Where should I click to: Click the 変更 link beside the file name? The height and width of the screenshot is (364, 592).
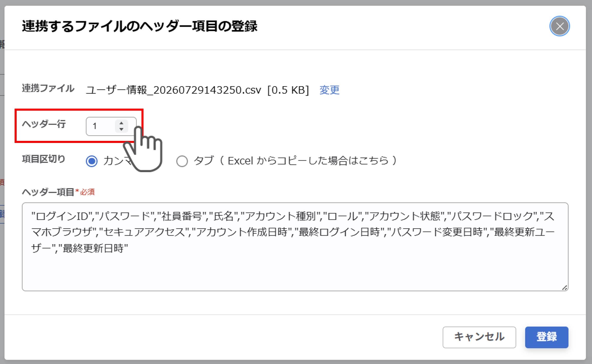coord(329,90)
